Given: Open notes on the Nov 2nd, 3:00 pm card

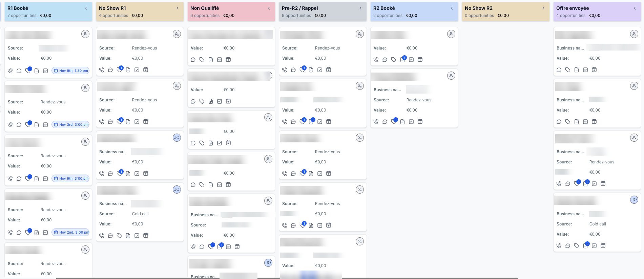Looking at the screenshot, I should 37,233.
